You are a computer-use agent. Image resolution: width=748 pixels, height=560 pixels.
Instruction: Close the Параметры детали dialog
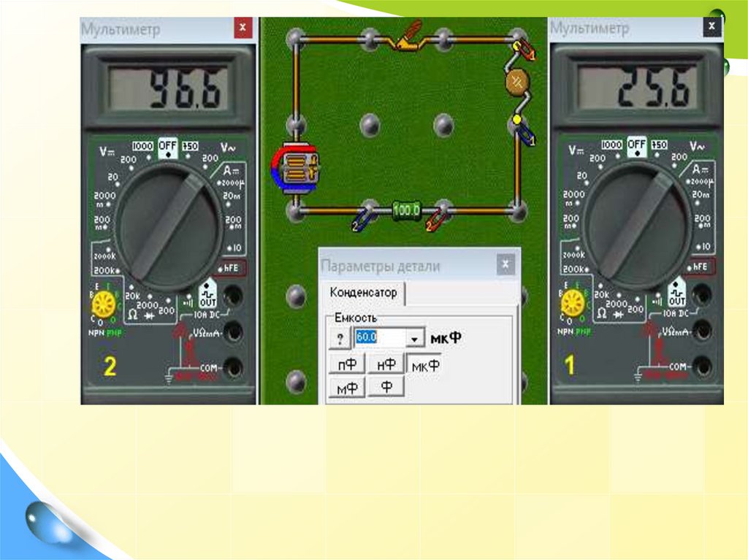pos(505,265)
